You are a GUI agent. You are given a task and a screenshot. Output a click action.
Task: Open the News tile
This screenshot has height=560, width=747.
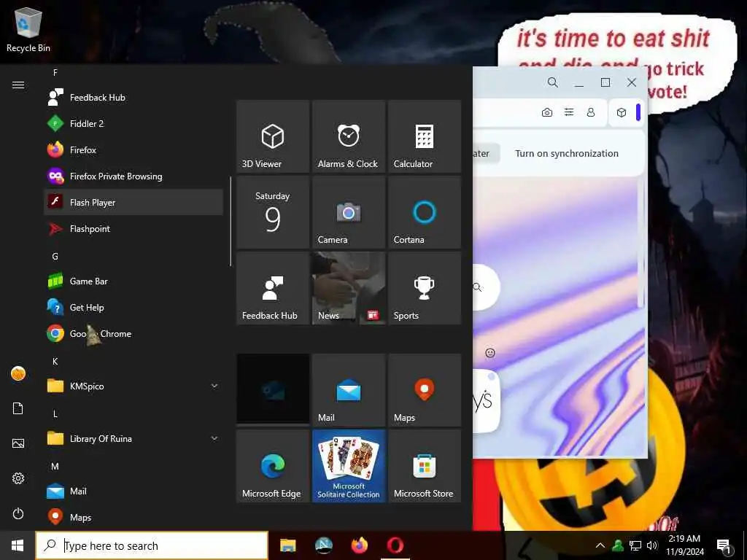tap(349, 288)
